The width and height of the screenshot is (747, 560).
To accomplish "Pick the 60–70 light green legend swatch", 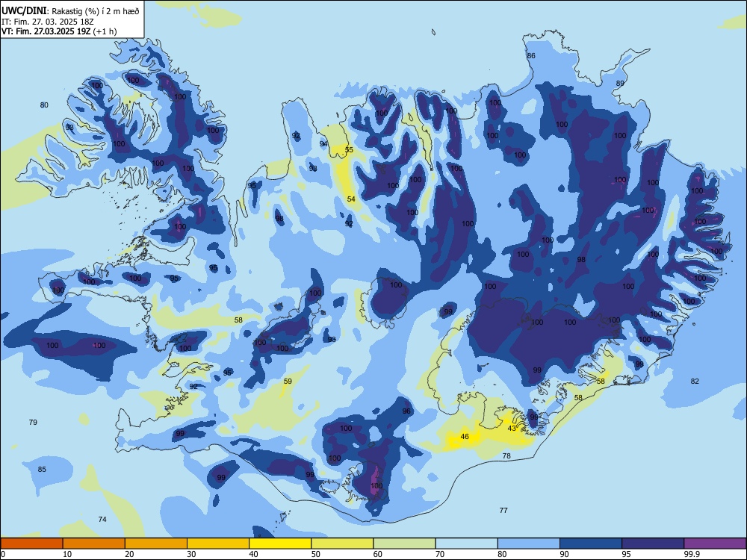I will click(x=404, y=544).
